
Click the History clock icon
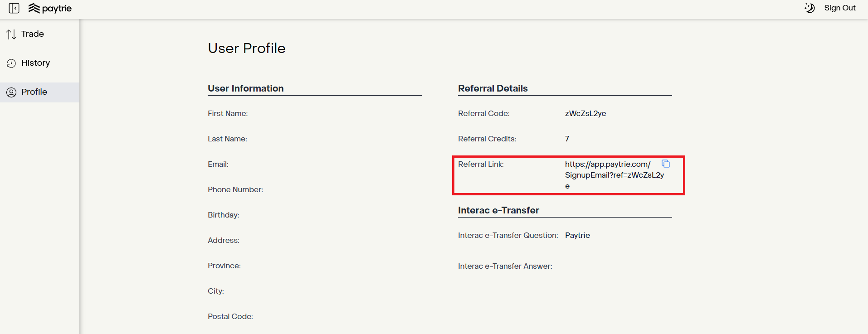pyautogui.click(x=11, y=63)
